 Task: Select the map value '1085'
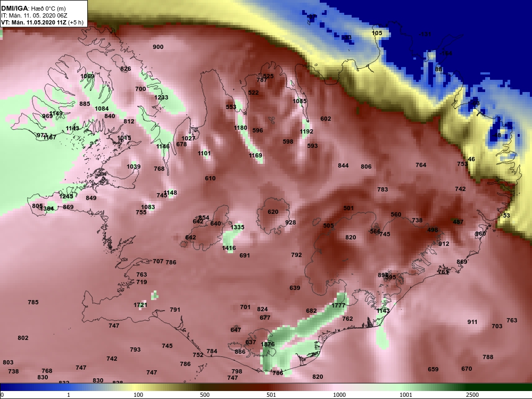click(300, 101)
